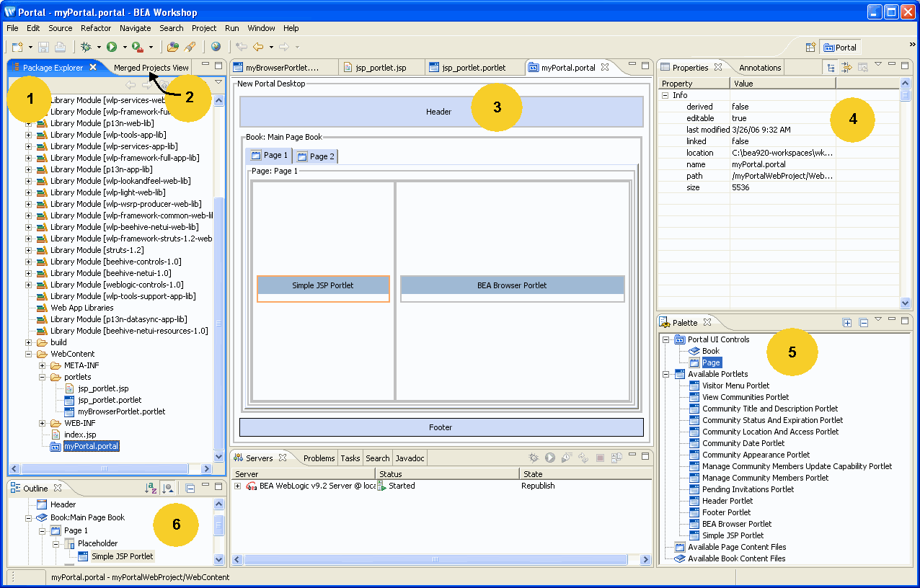The image size is (920, 588).
Task: Collapse the portlets folder
Action: tap(43, 377)
